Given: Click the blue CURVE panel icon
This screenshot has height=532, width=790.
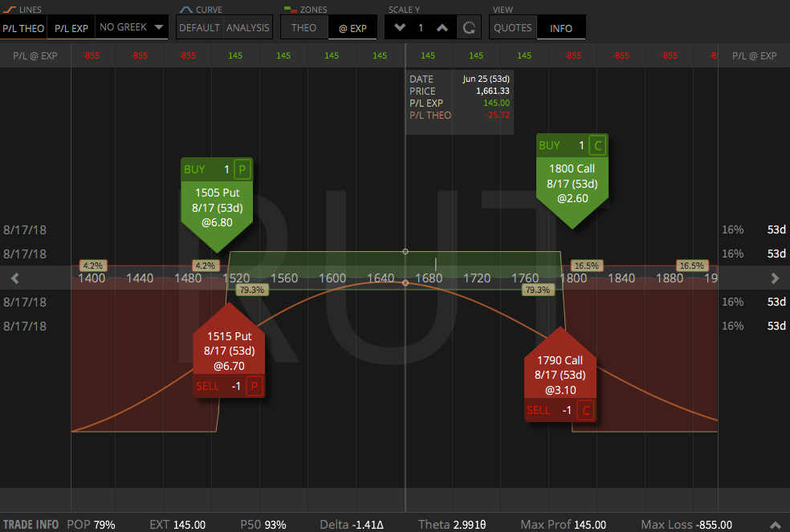Looking at the screenshot, I should point(188,9).
